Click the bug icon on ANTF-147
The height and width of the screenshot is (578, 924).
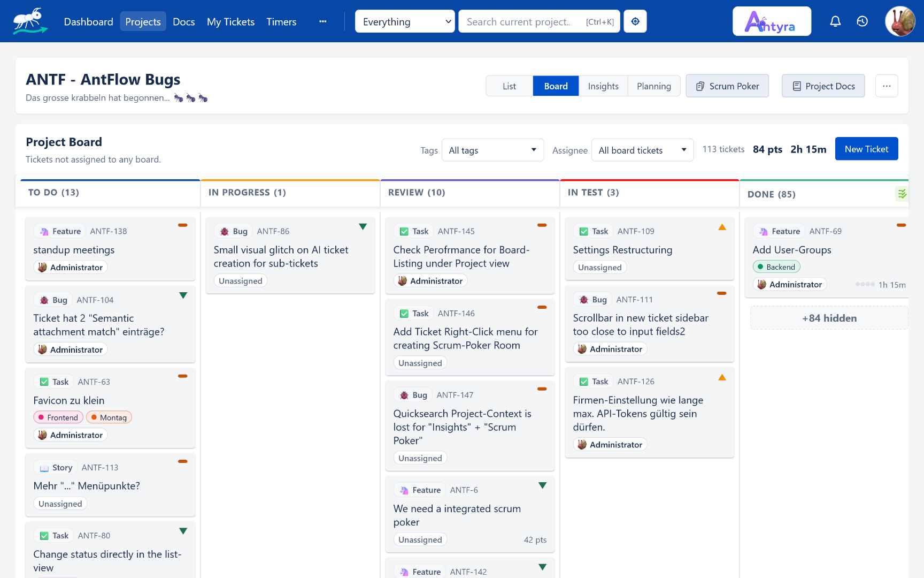[404, 395]
